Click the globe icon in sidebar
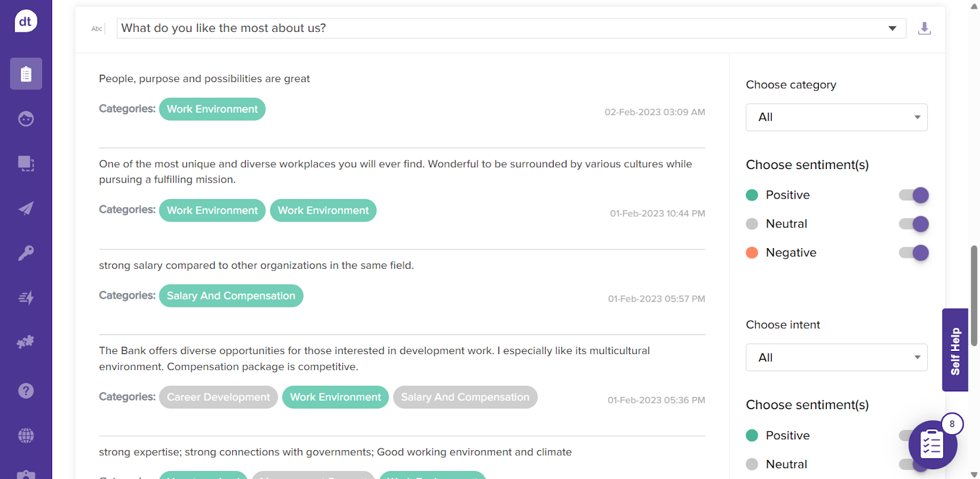This screenshot has height=479, width=980. (x=26, y=436)
